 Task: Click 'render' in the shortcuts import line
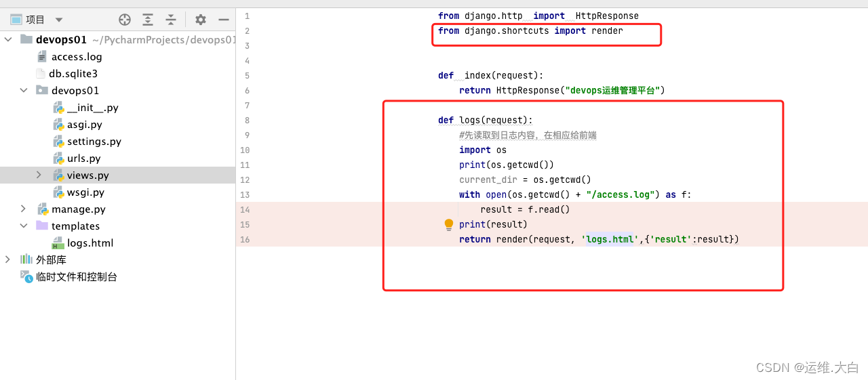pyautogui.click(x=607, y=30)
